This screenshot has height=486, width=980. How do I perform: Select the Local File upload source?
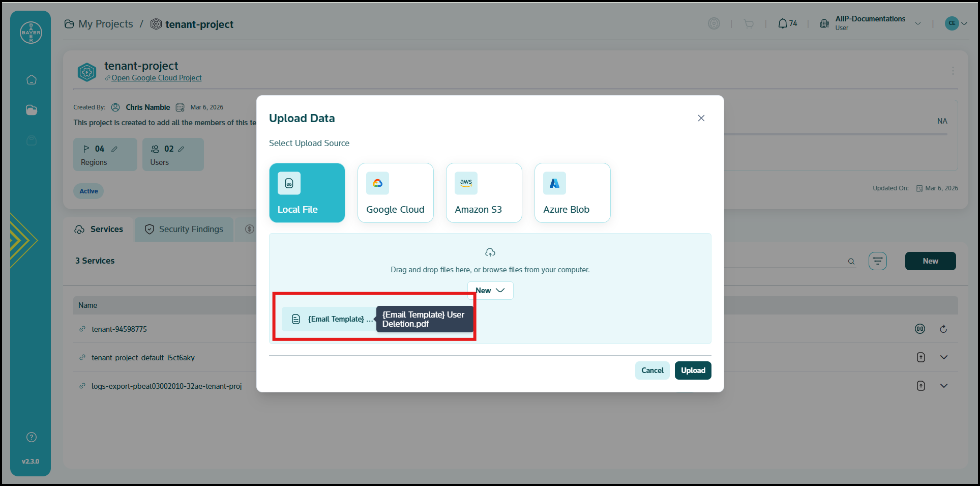tap(307, 192)
